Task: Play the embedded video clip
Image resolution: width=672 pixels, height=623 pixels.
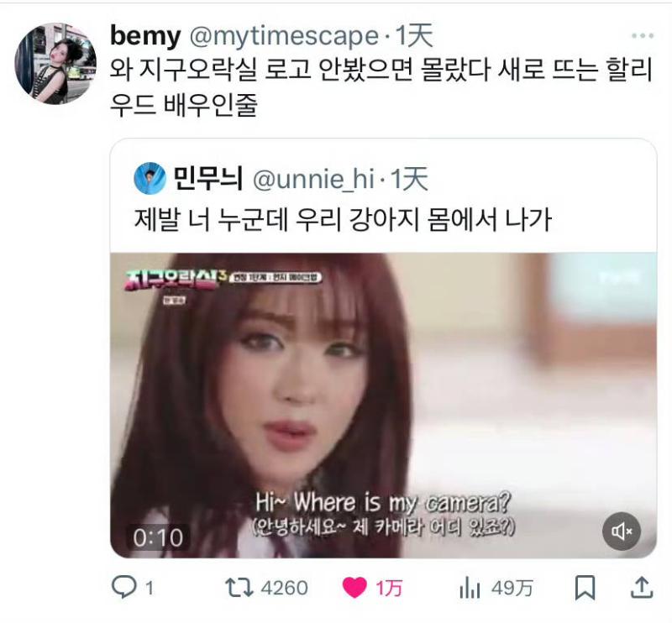Action: 383,406
